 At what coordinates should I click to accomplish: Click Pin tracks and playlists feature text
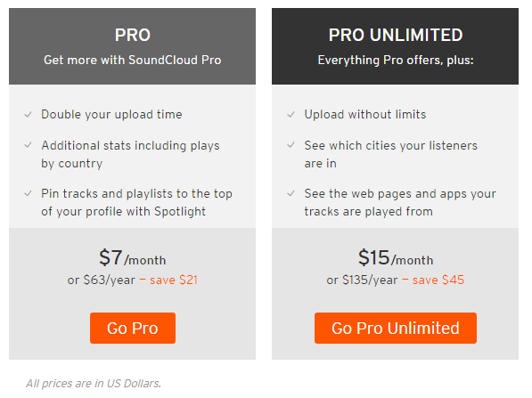[x=136, y=202]
